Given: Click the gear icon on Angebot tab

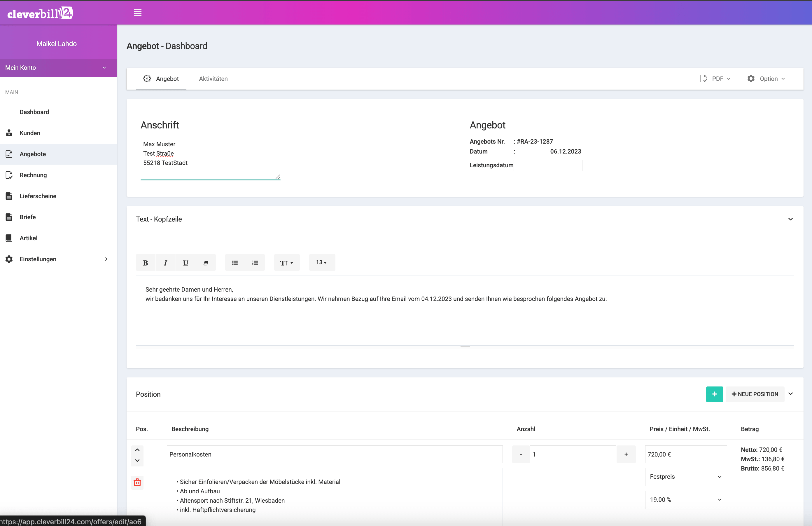Looking at the screenshot, I should [147, 79].
